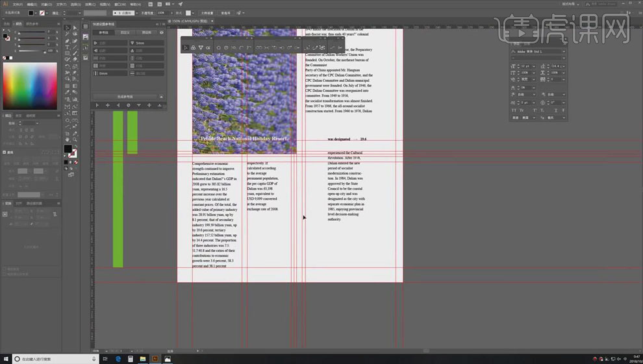Open the font style dropdown in the Character panel
The height and width of the screenshot is (364, 643).
pos(564,58)
